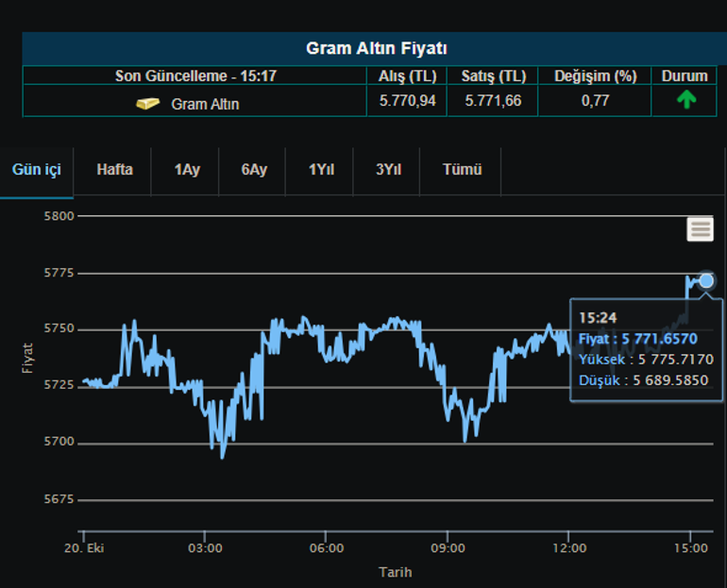Click the Satış price 5.771,66

[x=493, y=100]
